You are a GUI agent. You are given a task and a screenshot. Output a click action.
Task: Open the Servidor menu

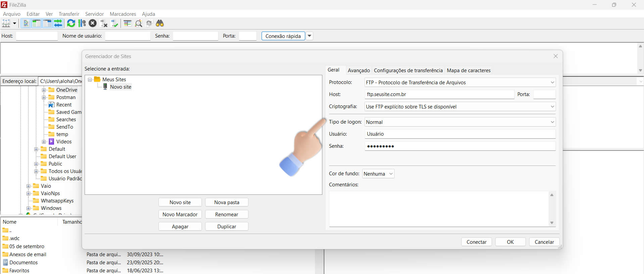click(94, 14)
